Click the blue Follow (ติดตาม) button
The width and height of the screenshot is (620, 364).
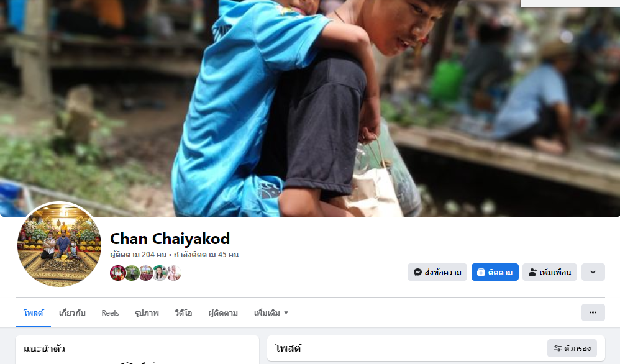coord(495,272)
